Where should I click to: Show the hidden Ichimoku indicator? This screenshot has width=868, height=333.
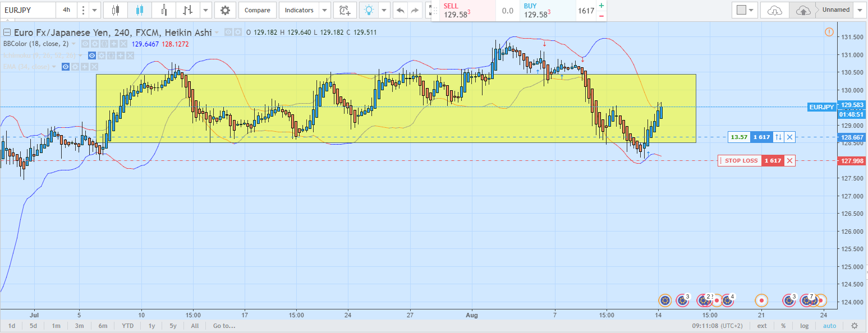click(92, 55)
